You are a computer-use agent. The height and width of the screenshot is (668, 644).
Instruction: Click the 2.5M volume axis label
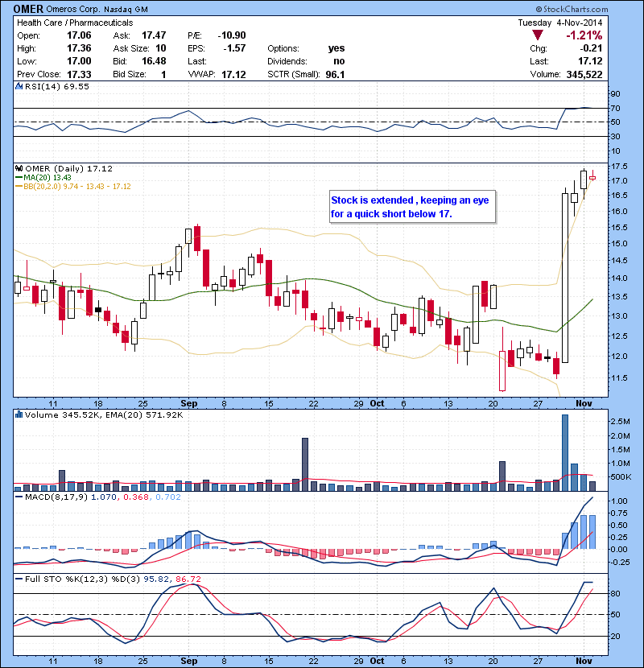click(x=620, y=422)
